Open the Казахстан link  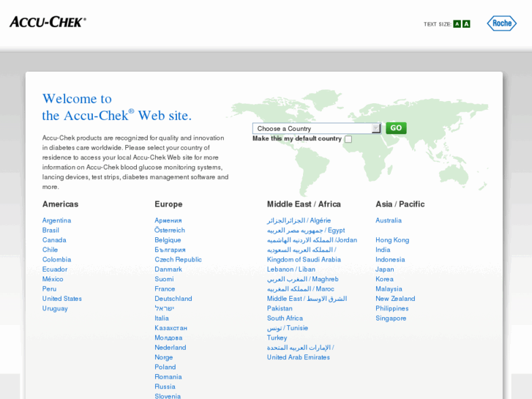pyautogui.click(x=171, y=328)
